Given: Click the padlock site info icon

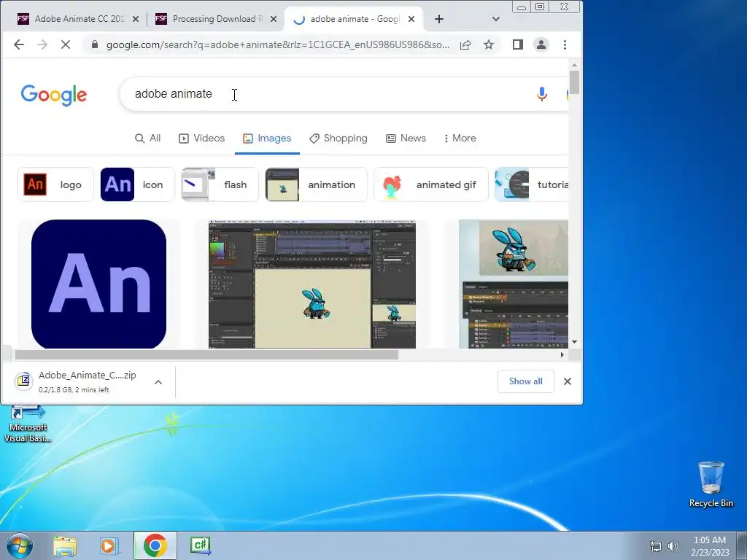Looking at the screenshot, I should point(94,44).
